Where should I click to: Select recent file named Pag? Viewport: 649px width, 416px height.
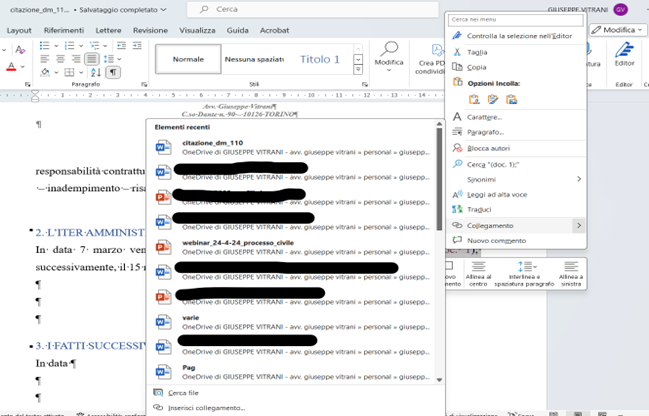[x=292, y=372]
